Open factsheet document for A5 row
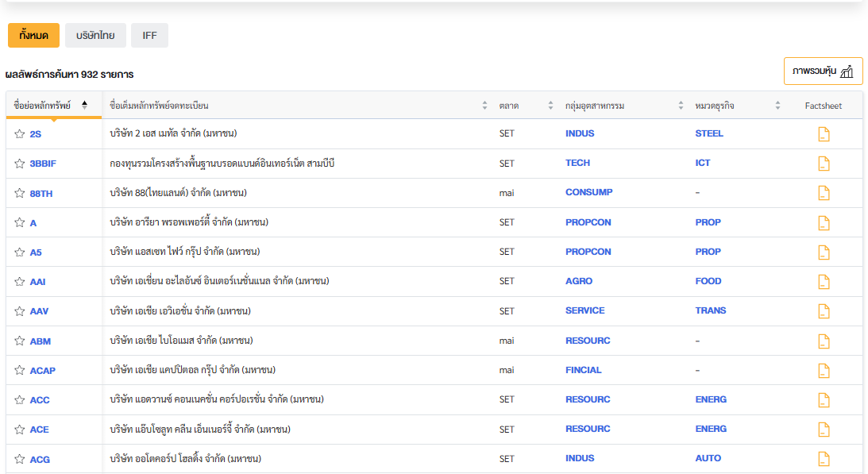The height and width of the screenshot is (474, 868). pos(824,252)
